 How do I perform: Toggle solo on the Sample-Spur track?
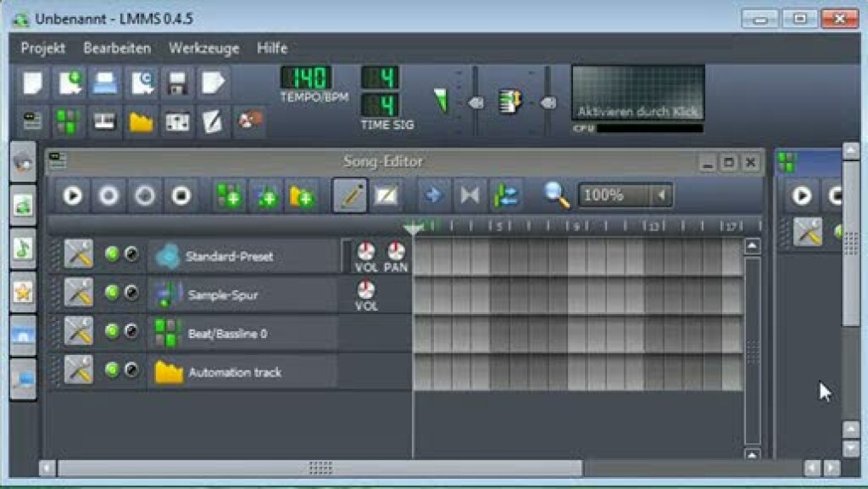point(131,294)
